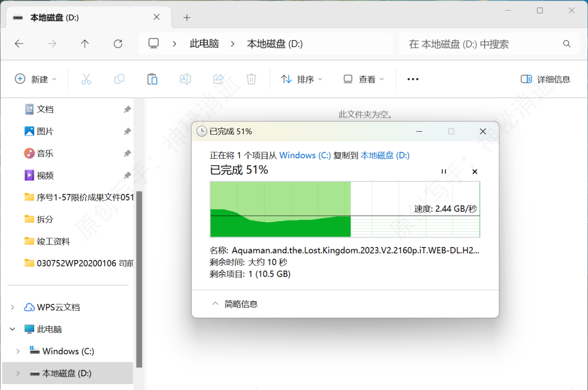Close the 已完成 51% copy dialog

[x=483, y=132]
